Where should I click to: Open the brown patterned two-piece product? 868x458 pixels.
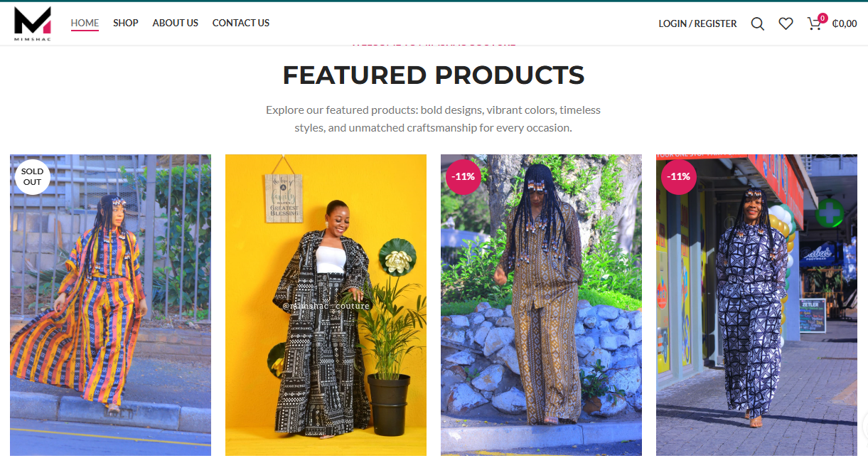click(x=541, y=305)
